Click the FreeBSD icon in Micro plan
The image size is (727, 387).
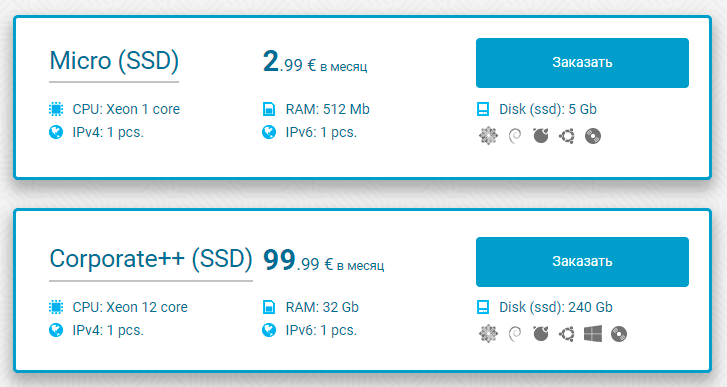(541, 136)
